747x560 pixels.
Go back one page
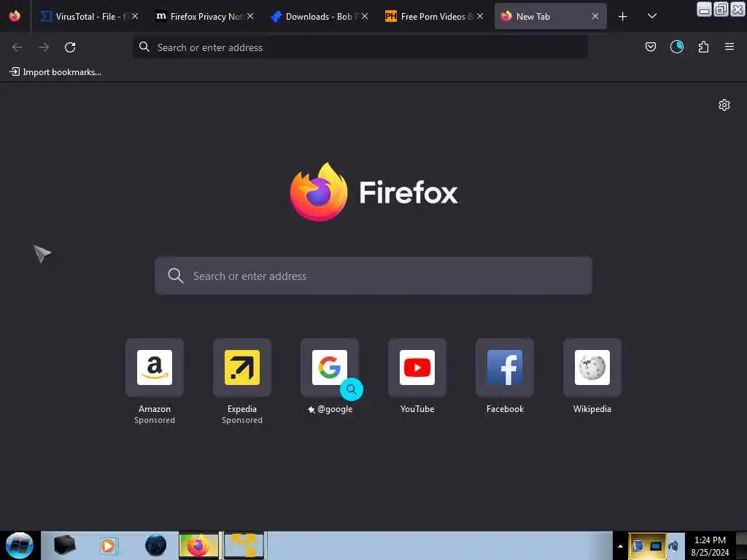18,47
